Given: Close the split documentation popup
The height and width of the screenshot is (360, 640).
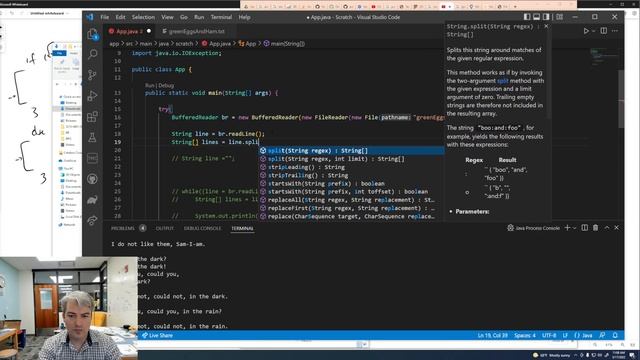Looking at the screenshot, I should [546, 27].
